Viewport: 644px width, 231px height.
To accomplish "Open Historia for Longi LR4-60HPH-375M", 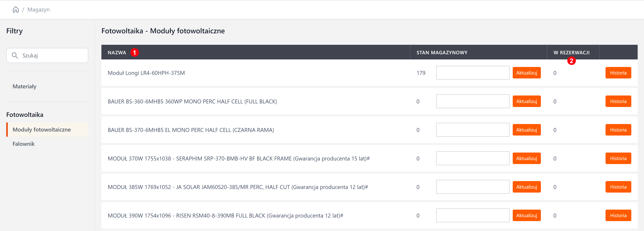I will 618,73.
